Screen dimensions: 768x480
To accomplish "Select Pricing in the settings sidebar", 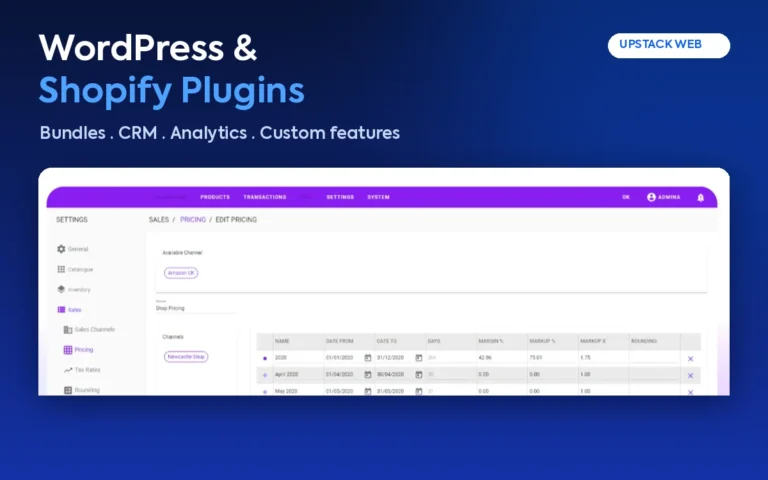I will pyautogui.click(x=78, y=350).
